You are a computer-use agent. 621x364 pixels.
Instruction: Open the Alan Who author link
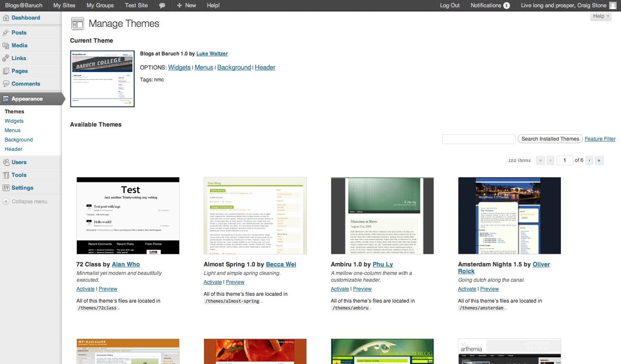[126, 264]
